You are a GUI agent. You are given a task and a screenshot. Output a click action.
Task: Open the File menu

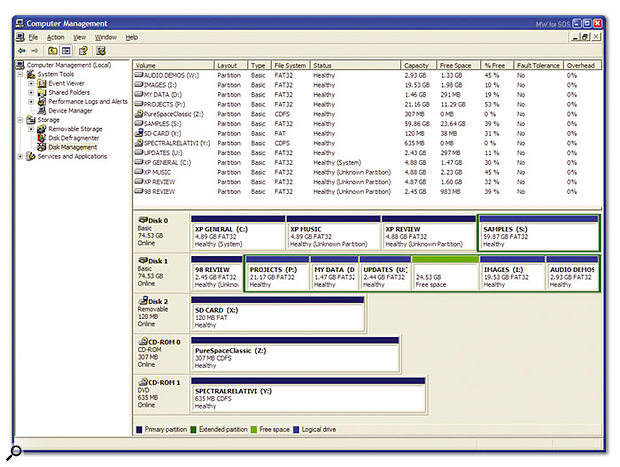[x=33, y=37]
